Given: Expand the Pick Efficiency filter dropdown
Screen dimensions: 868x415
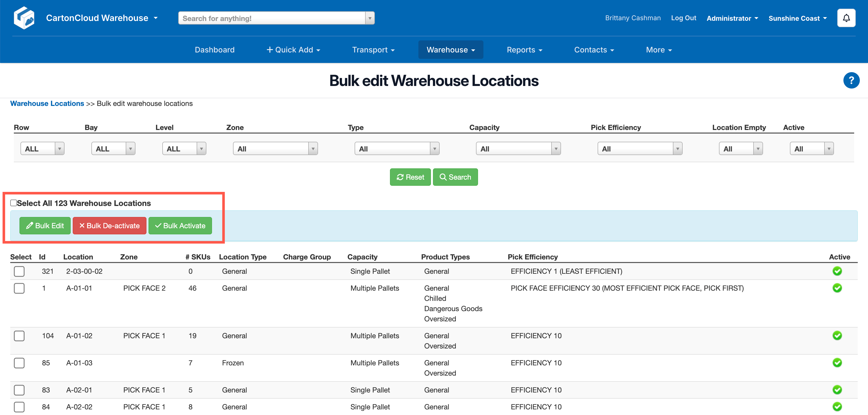Looking at the screenshot, I should coord(639,148).
